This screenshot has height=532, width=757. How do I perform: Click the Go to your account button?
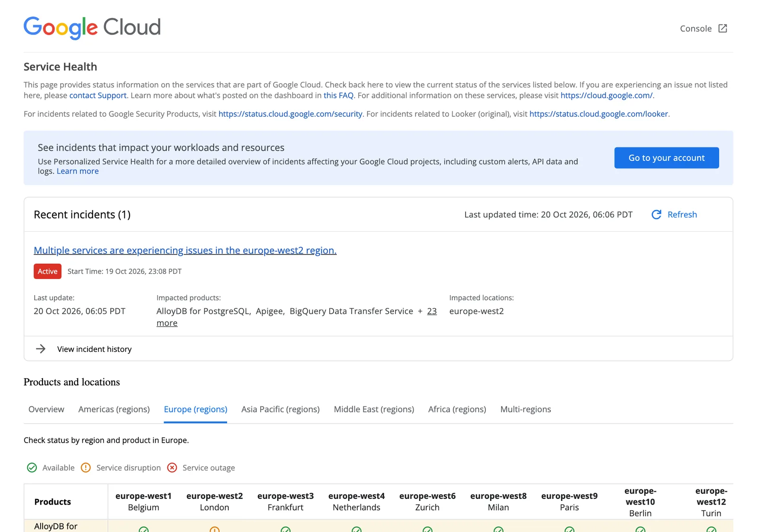(x=667, y=158)
